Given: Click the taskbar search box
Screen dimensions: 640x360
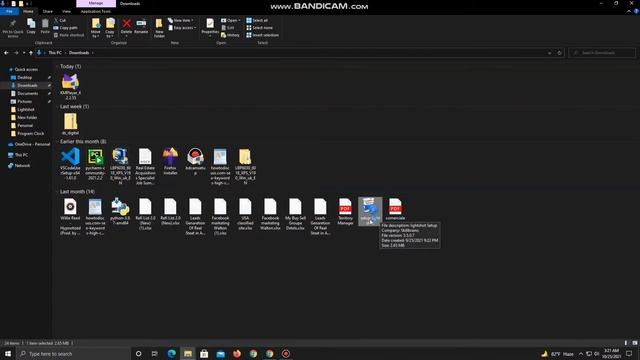Looking at the screenshot, I should (74, 353).
